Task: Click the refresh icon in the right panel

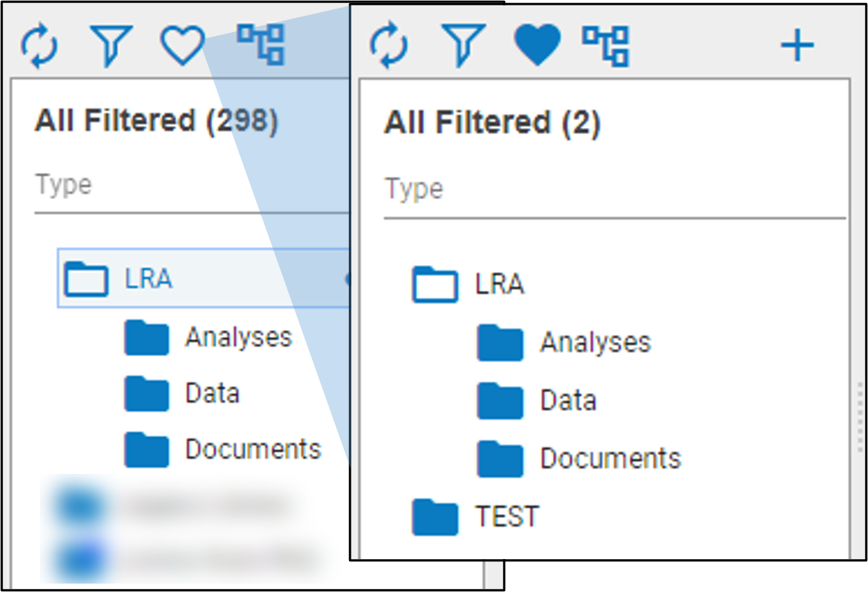Action: pos(390,46)
